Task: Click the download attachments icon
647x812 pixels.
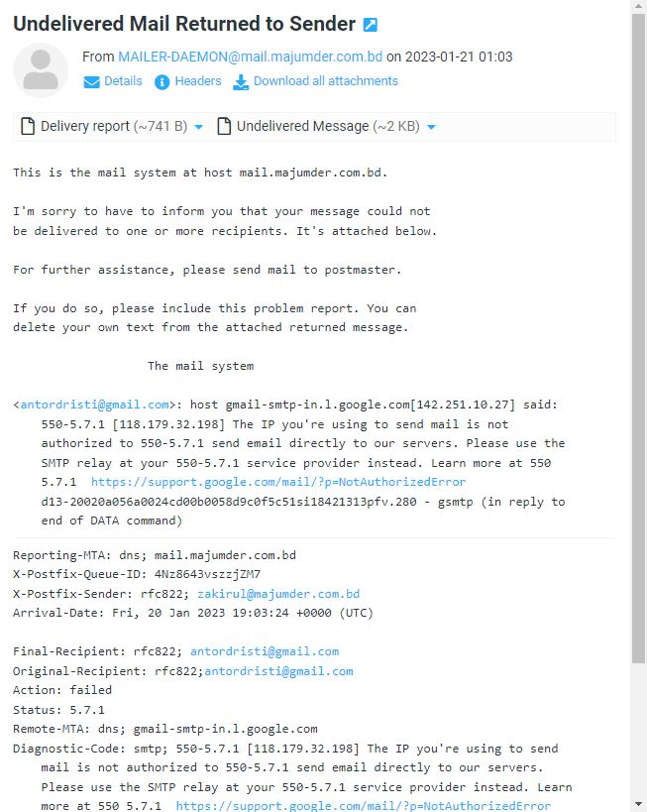Action: coord(241,82)
